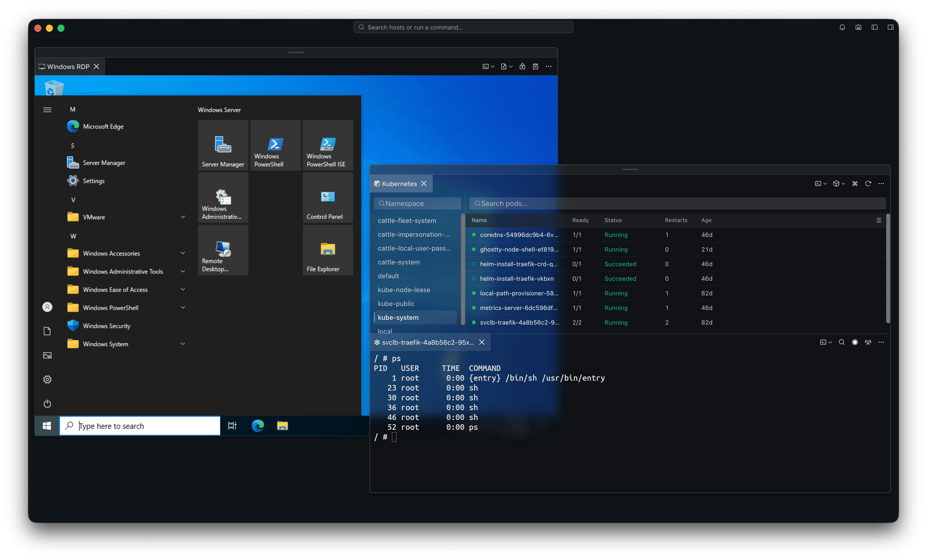This screenshot has width=927, height=560.
Task: Click the user account icon in Start menu
Action: (x=47, y=307)
